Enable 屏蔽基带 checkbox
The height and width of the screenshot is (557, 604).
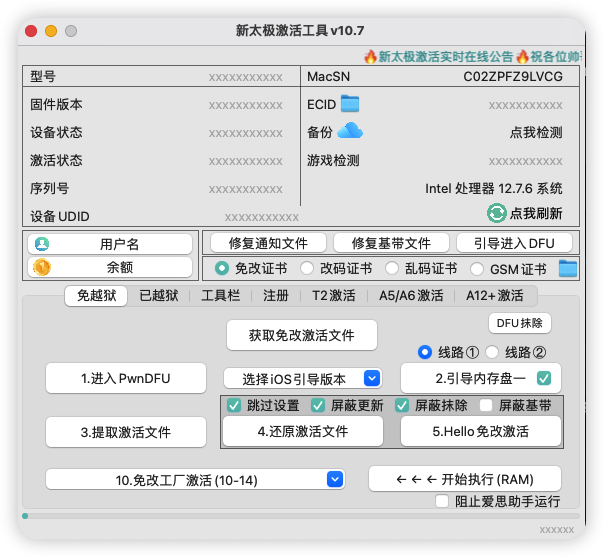pos(486,405)
